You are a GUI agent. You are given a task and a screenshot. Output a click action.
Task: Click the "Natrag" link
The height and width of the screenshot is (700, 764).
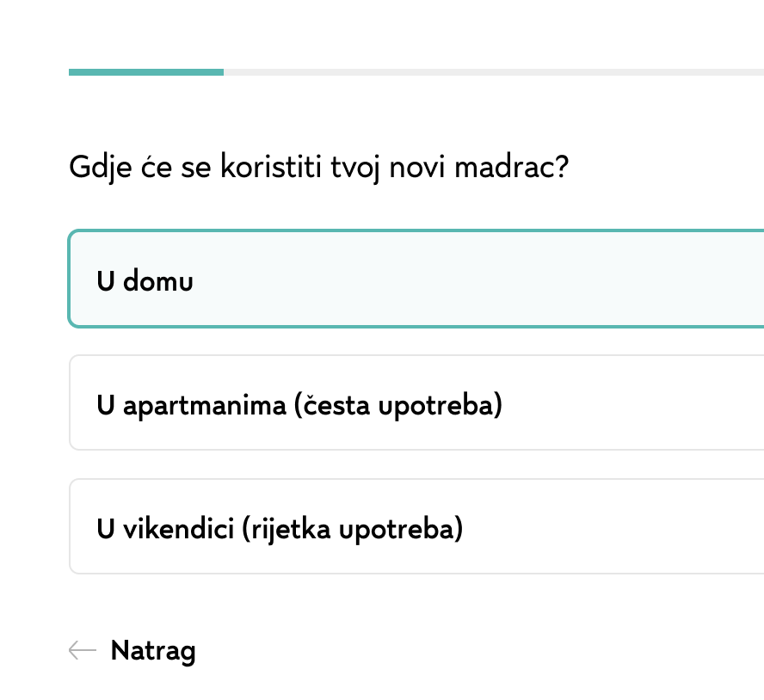pyautogui.click(x=153, y=650)
